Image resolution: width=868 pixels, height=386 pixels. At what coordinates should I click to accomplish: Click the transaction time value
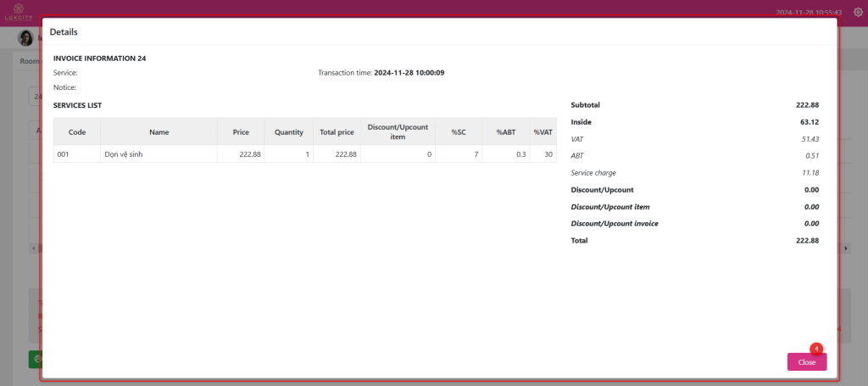click(409, 73)
